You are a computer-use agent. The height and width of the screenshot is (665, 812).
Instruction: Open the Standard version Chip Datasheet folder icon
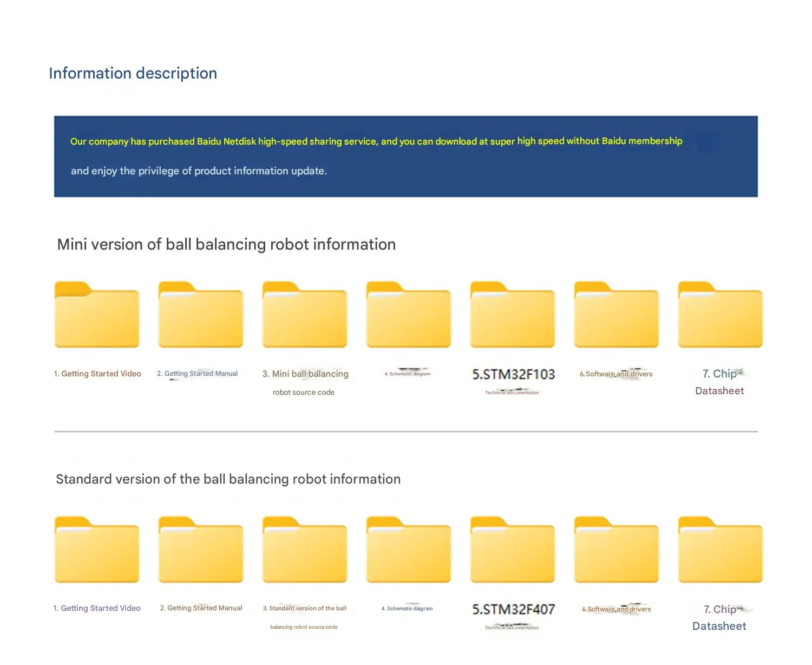(x=721, y=550)
